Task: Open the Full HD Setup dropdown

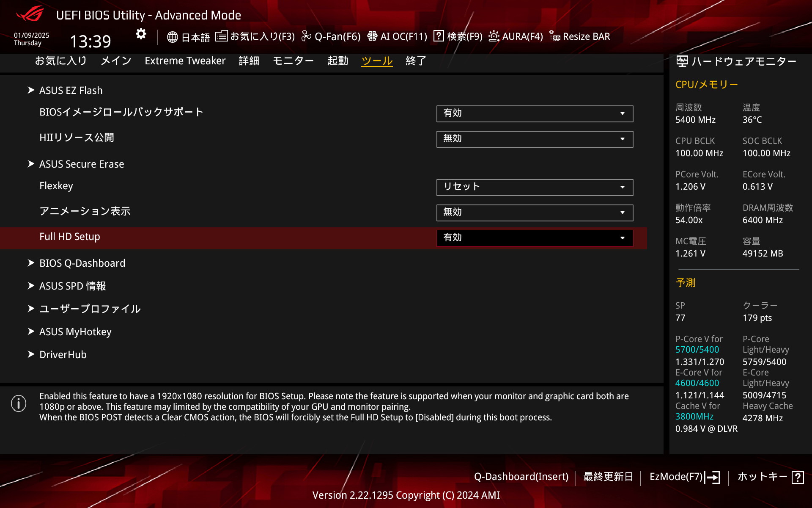Action: [x=535, y=238]
